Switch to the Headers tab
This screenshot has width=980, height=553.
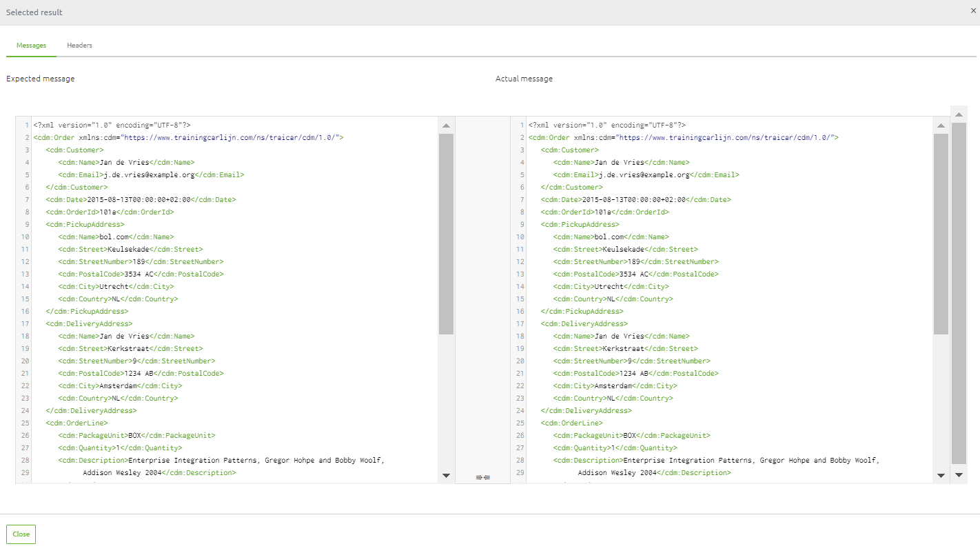click(79, 45)
